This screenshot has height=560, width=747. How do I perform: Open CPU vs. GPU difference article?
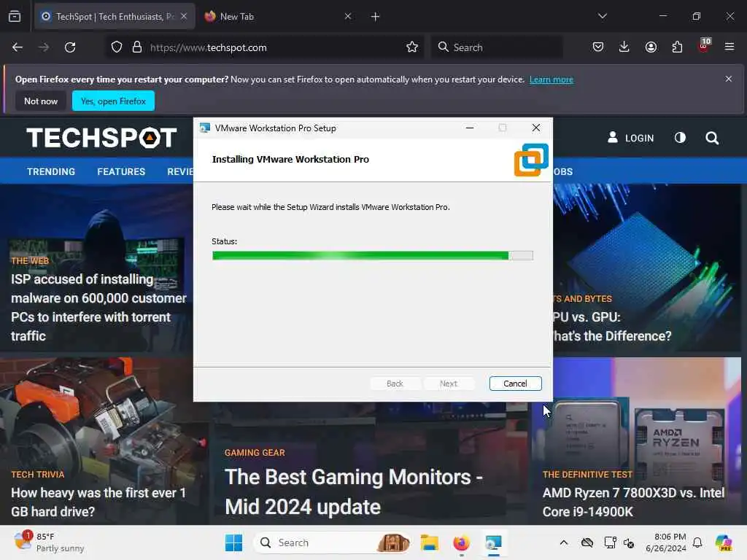(612, 326)
